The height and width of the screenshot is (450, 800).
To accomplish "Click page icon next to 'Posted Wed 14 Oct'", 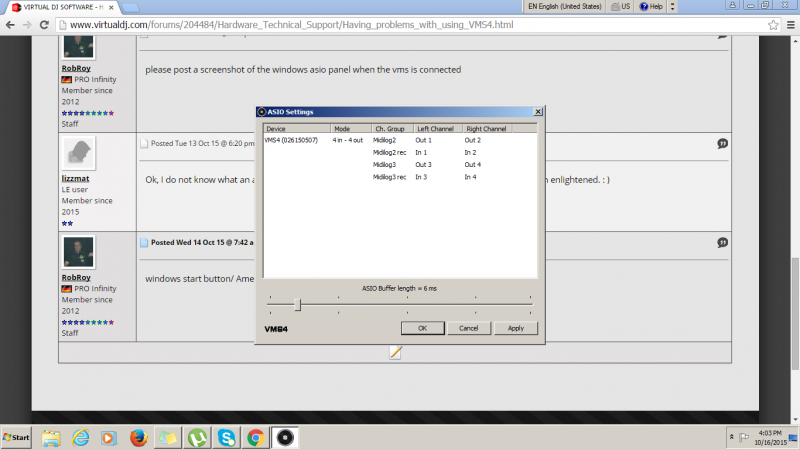I will (x=144, y=242).
